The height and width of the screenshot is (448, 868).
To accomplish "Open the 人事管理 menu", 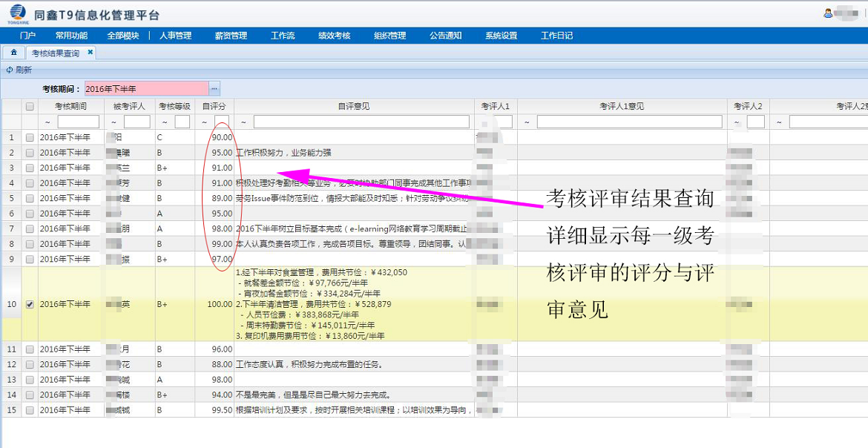I will pos(175,36).
